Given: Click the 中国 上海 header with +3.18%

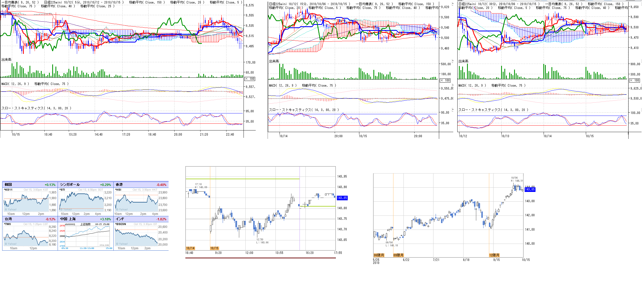Looking at the screenshot, I should tap(86, 219).
